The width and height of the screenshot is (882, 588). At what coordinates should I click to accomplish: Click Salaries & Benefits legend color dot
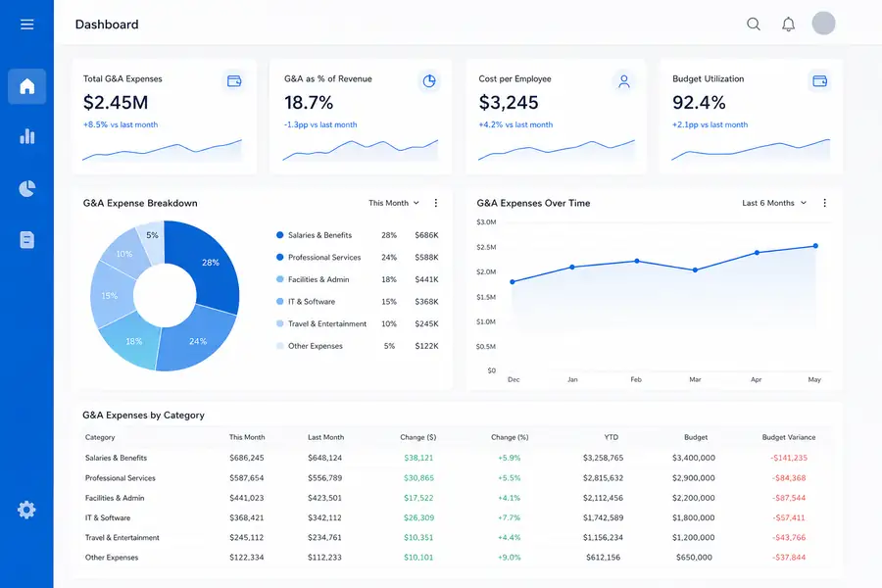280,235
